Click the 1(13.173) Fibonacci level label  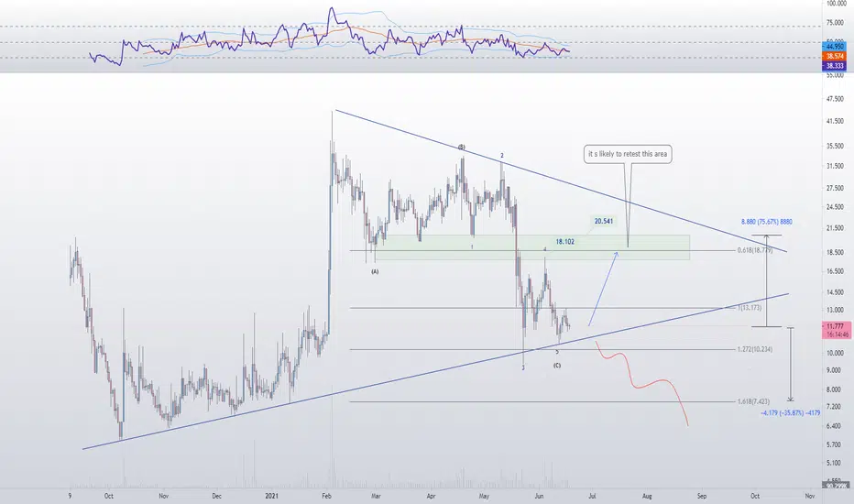pyautogui.click(x=750, y=308)
